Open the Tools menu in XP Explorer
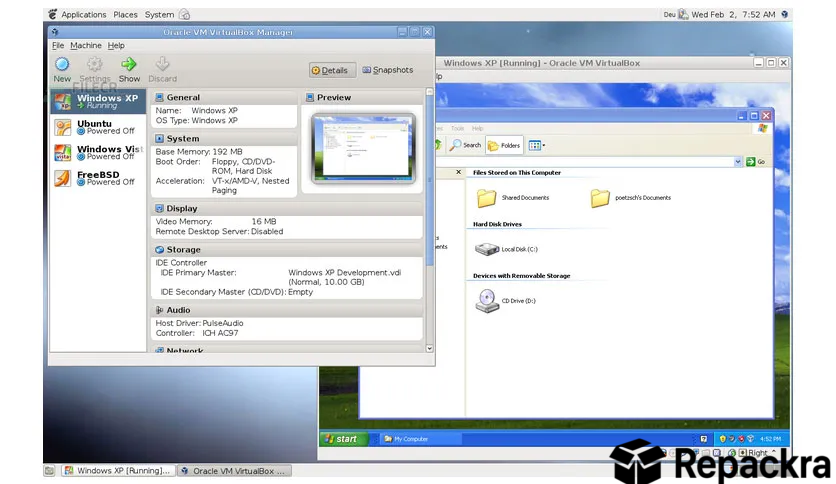This screenshot has width=836, height=484. pyautogui.click(x=457, y=128)
